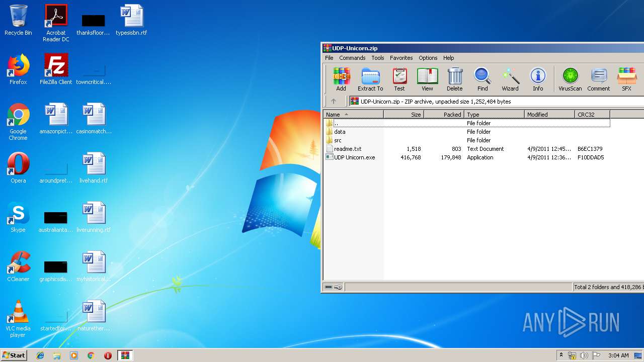Select the parent folder '..' row

(x=466, y=123)
